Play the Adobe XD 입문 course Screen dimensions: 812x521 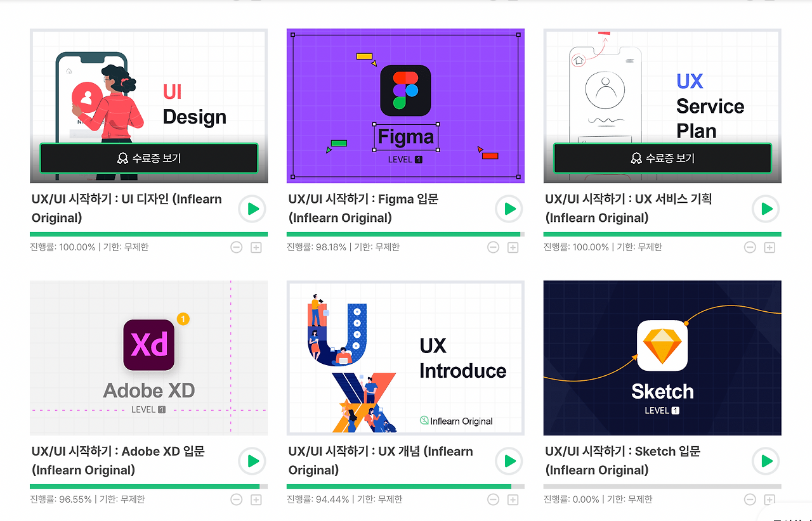[x=252, y=461]
